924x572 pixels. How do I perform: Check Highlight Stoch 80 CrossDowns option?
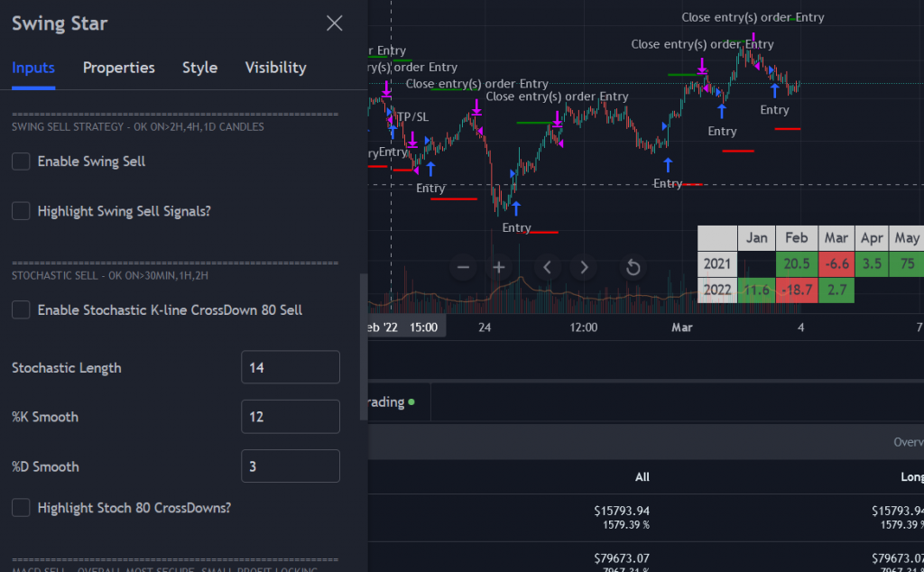click(x=21, y=508)
